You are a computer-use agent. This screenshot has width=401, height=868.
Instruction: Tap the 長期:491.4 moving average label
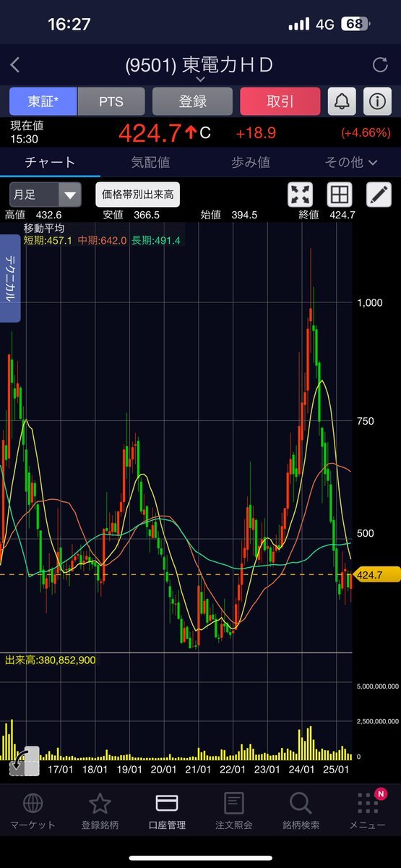[156, 240]
